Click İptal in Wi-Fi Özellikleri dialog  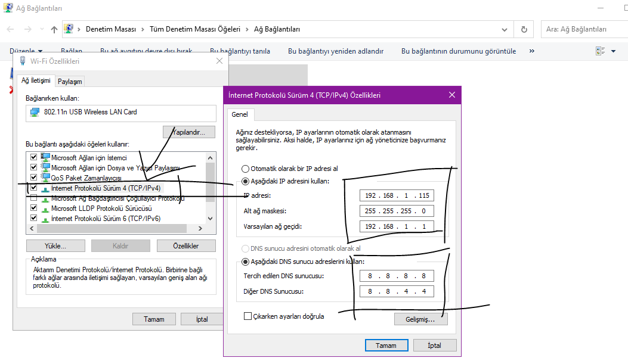[x=202, y=319]
